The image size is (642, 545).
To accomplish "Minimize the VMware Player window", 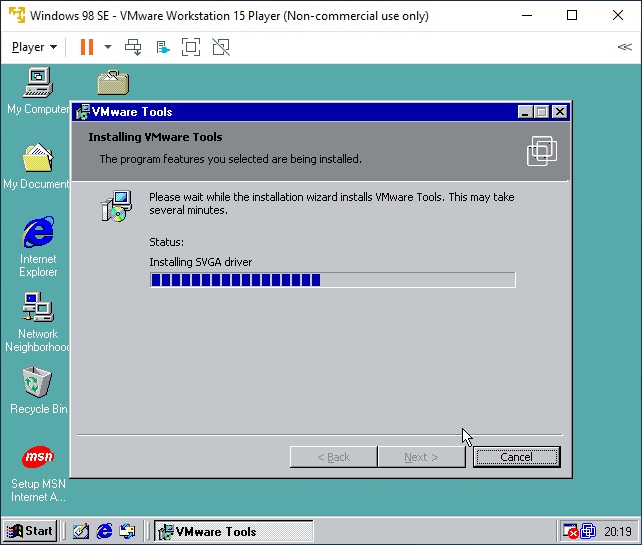I will pos(527,16).
